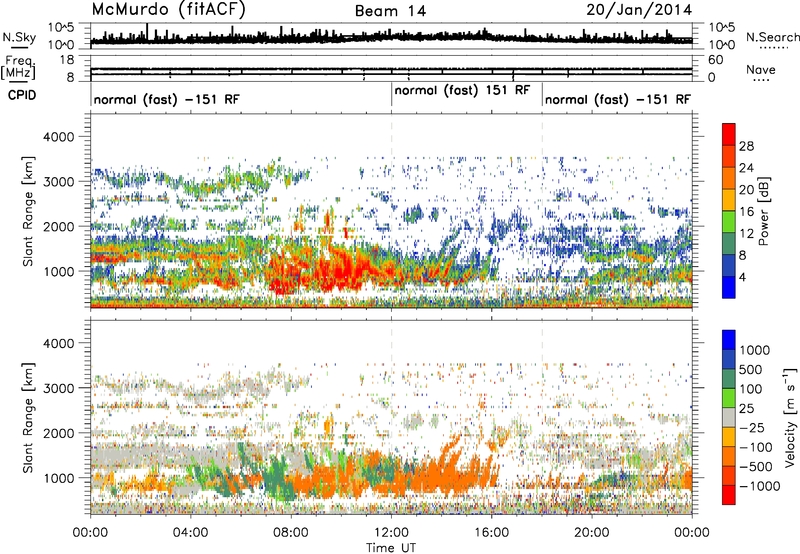Image resolution: width=800 pixels, height=554 pixels.
Task: Click the Slant Range label of velocity panel
Action: (x=28, y=417)
